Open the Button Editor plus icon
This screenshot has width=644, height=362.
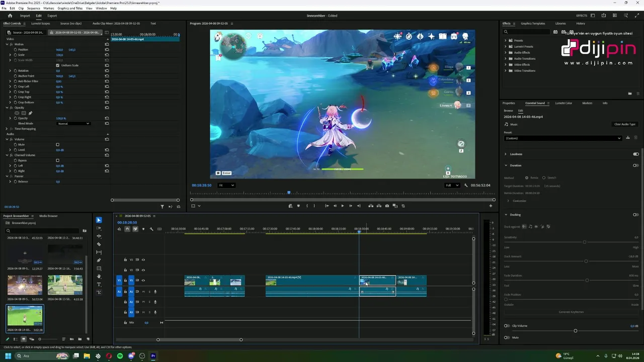click(491, 206)
